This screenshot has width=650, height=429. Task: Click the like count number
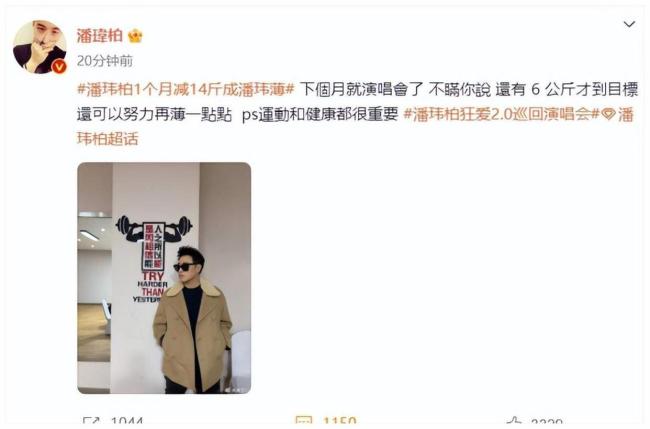pyautogui.click(x=547, y=423)
